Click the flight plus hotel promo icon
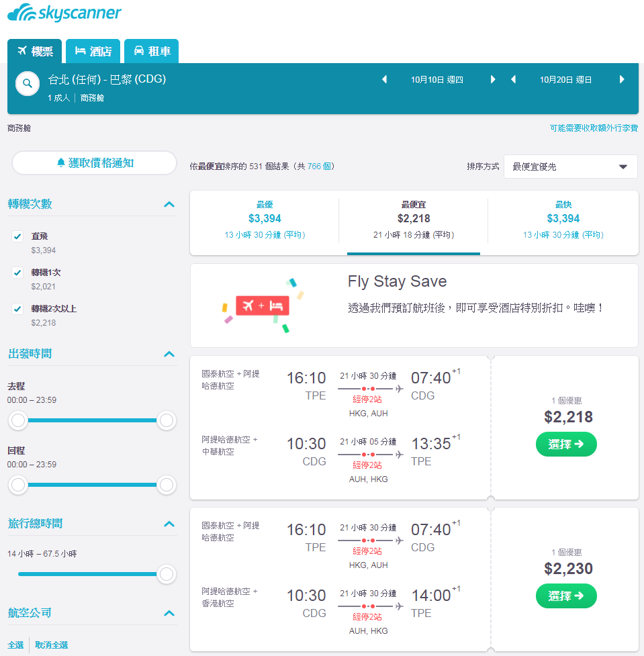The width and height of the screenshot is (644, 656). 263,306
